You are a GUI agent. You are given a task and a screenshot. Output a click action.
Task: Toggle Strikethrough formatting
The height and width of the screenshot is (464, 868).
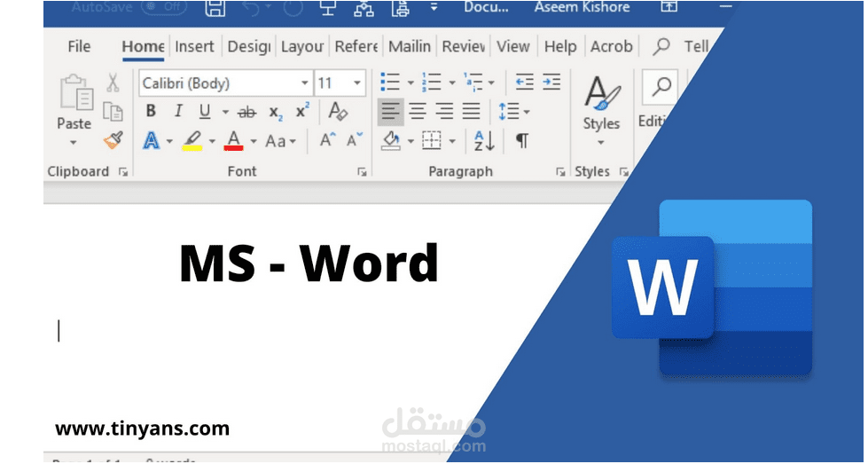(x=246, y=113)
